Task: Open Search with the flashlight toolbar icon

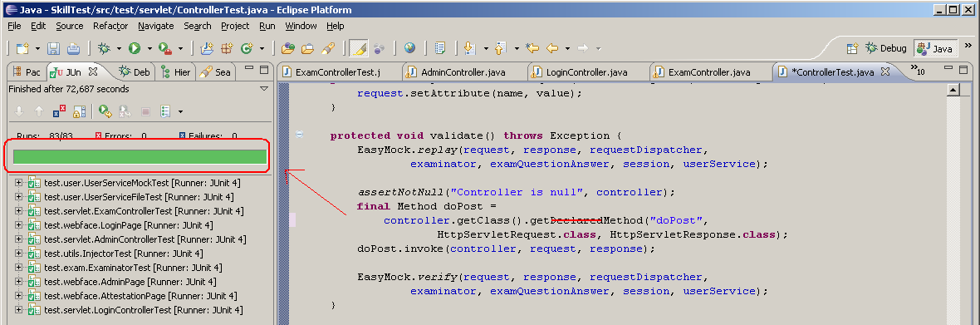Action: [x=327, y=48]
